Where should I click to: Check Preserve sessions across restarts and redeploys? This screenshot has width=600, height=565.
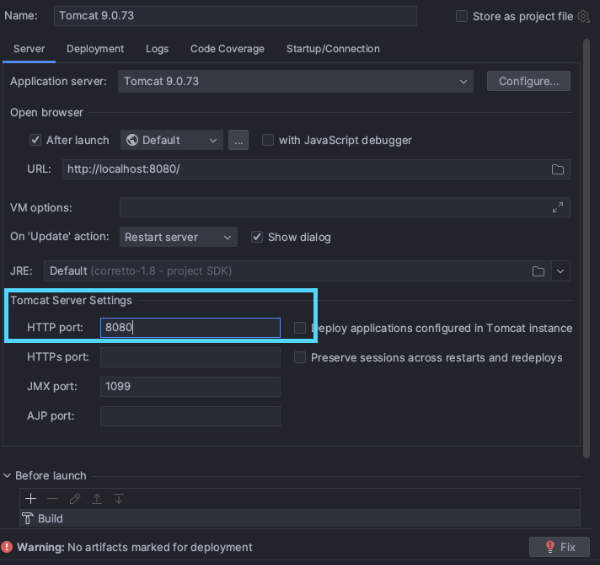pyautogui.click(x=300, y=357)
